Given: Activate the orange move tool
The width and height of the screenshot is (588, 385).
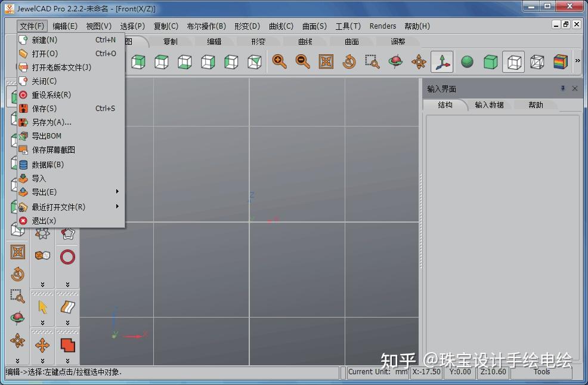Looking at the screenshot, I should [42, 345].
